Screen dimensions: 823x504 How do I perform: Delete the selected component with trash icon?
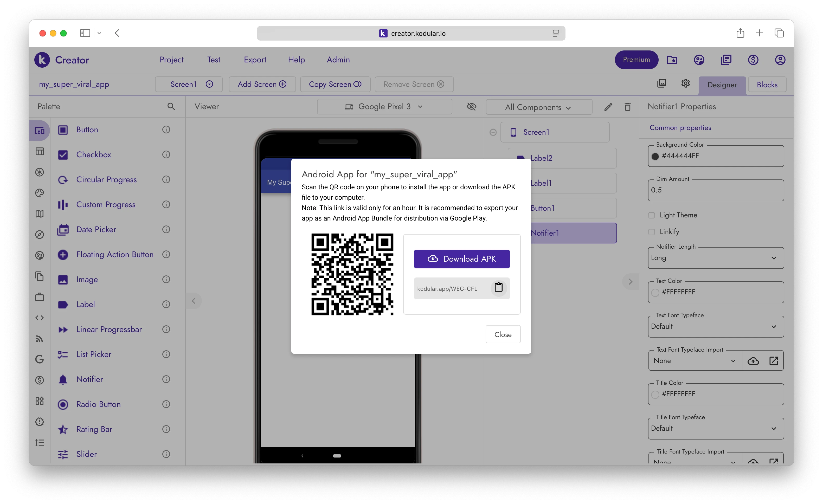coord(627,107)
